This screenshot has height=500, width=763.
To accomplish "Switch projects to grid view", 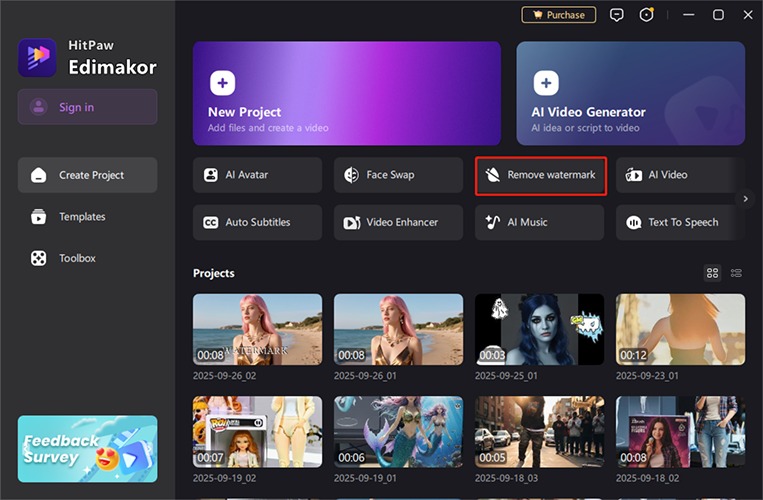I will (712, 273).
